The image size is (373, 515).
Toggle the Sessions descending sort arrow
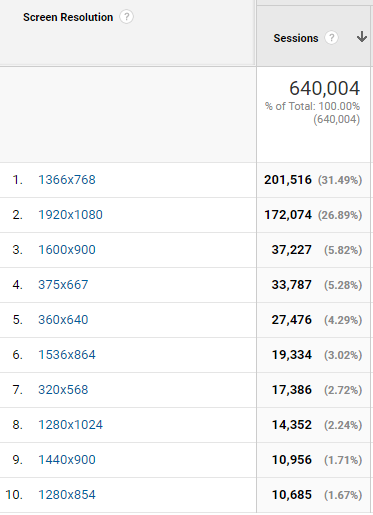(x=362, y=37)
